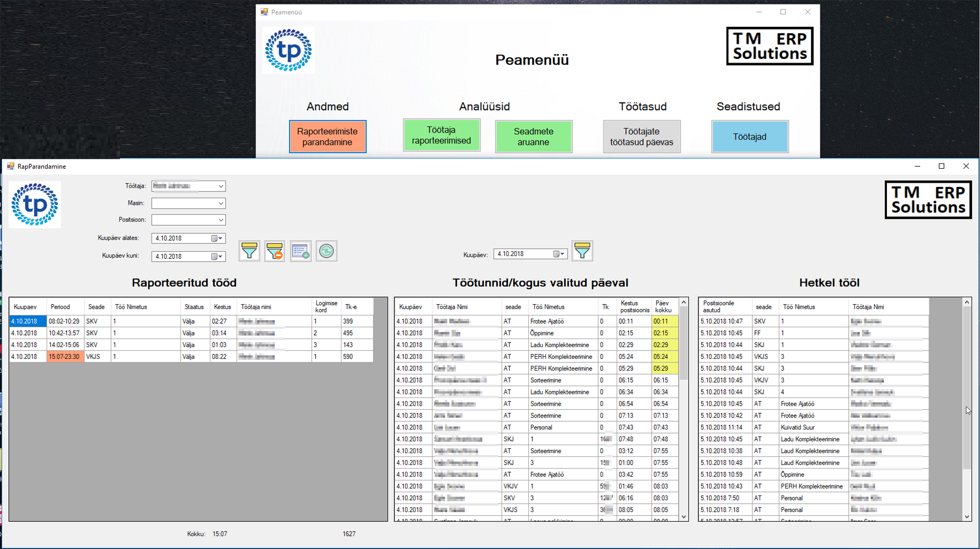Viewport: 980px width, 549px height.
Task: Sort by the Kestus column header
Action: (x=223, y=307)
